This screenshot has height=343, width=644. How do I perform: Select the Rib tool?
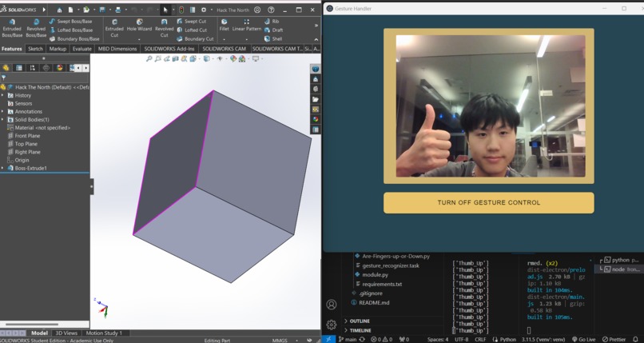click(x=272, y=22)
